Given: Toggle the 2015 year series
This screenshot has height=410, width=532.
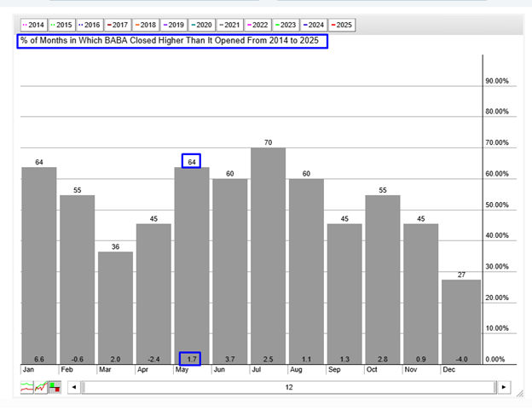Looking at the screenshot, I should [61, 25].
